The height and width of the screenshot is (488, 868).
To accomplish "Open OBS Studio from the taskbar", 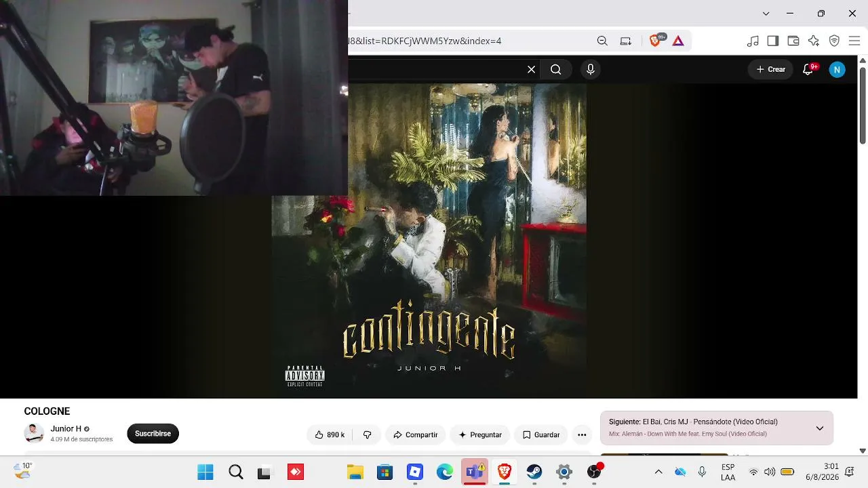I will tap(595, 472).
